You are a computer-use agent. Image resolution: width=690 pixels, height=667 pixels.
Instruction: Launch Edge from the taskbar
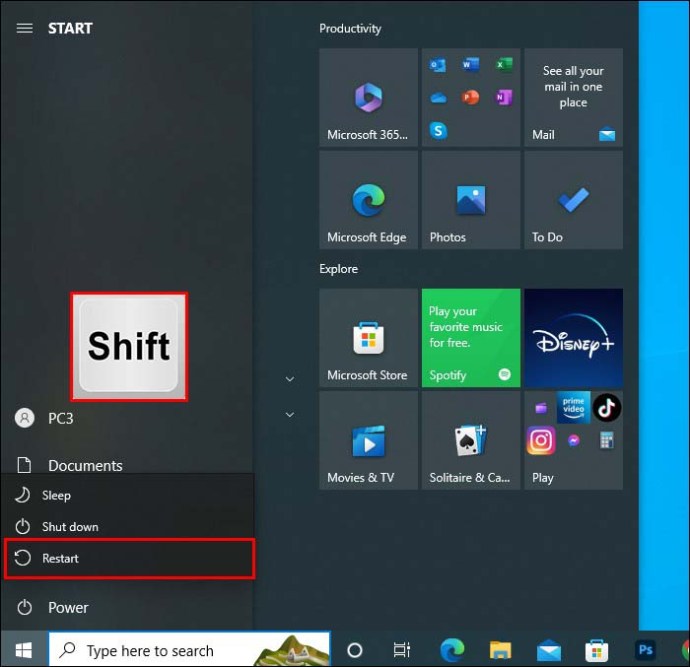click(x=452, y=650)
